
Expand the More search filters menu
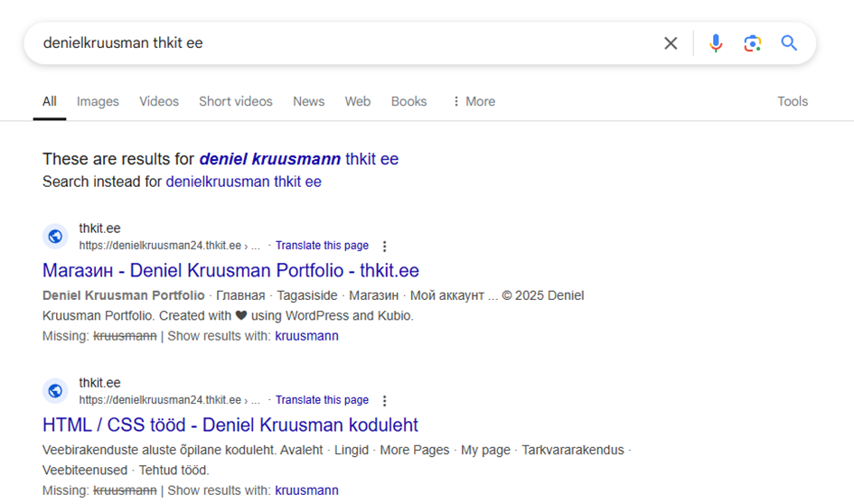pyautogui.click(x=474, y=102)
